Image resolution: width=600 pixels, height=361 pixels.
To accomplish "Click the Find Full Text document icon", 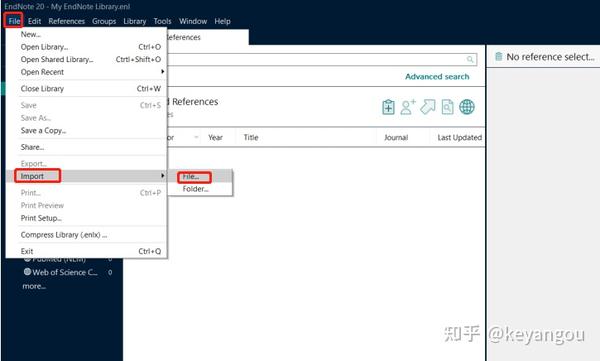I will 447,107.
